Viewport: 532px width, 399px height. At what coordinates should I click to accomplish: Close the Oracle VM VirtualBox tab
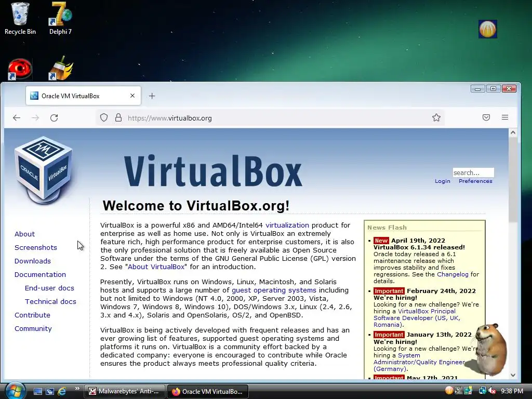click(x=132, y=96)
